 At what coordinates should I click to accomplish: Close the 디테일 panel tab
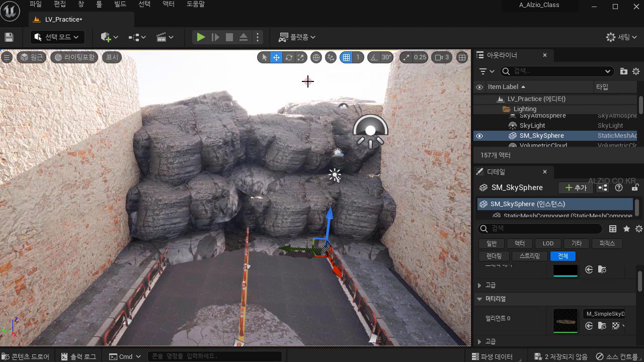pyautogui.click(x=545, y=172)
